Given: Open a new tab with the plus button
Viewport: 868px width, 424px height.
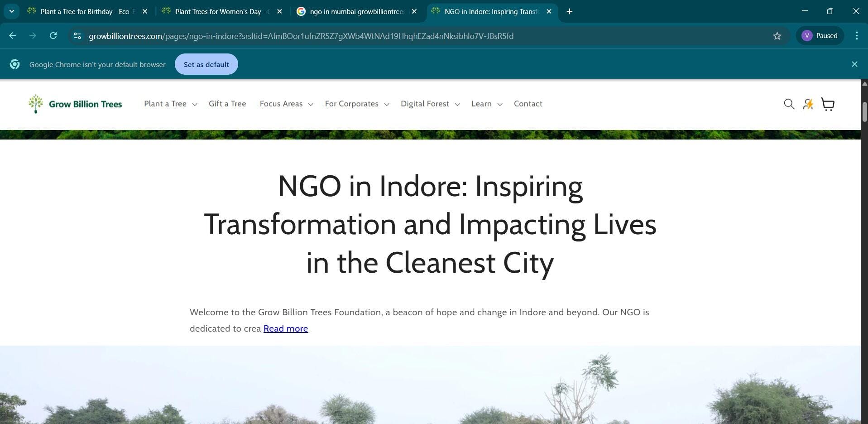Looking at the screenshot, I should (570, 11).
